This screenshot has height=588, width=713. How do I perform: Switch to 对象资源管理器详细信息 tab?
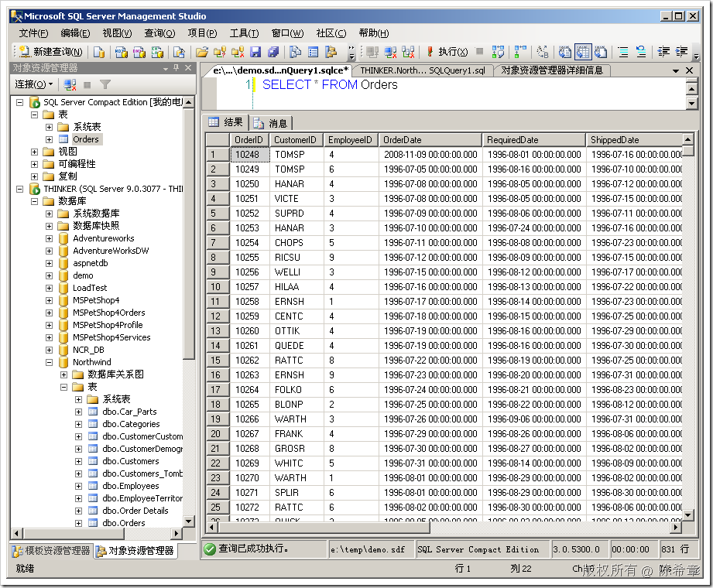click(x=552, y=70)
